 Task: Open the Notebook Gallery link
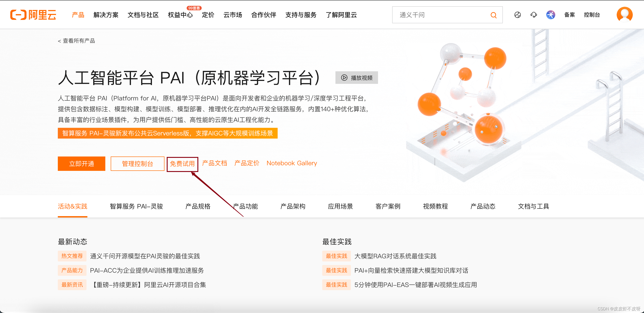(x=292, y=163)
